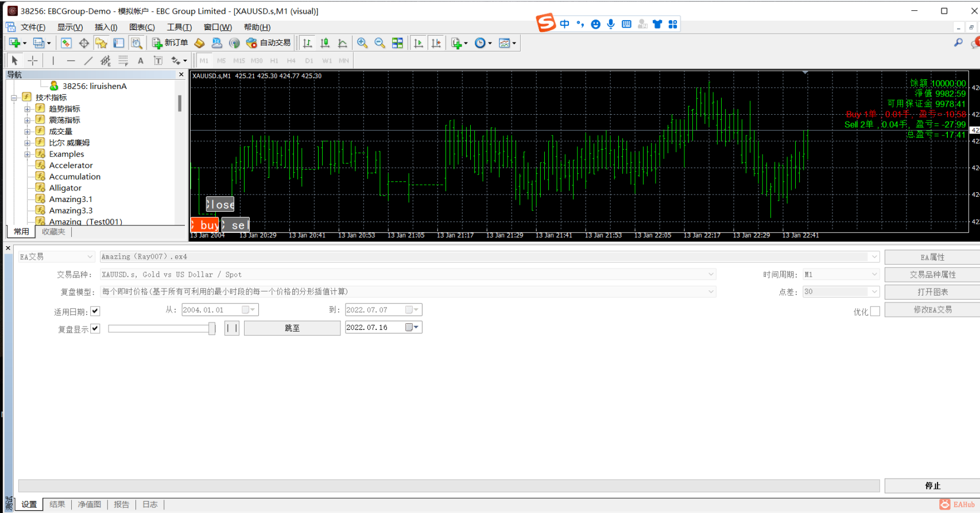Viewport: 980px width, 513px height.
Task: Open the 复盘模型 model dropdown
Action: click(x=408, y=292)
